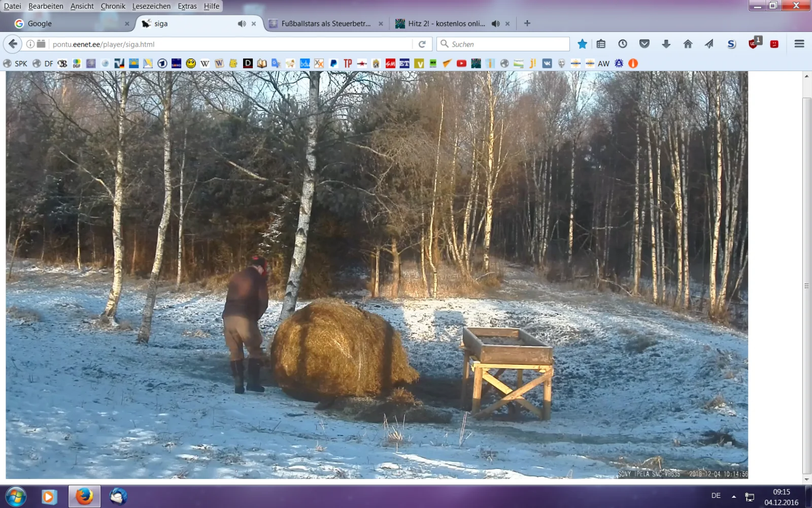Open the Pocket save icon
Viewport: 812px width, 508px height.
644,44
